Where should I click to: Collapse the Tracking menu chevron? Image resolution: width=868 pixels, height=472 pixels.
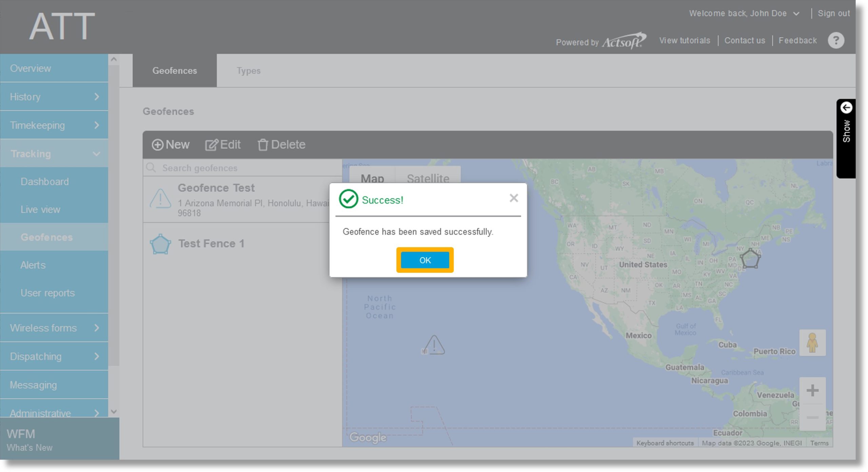(x=96, y=154)
